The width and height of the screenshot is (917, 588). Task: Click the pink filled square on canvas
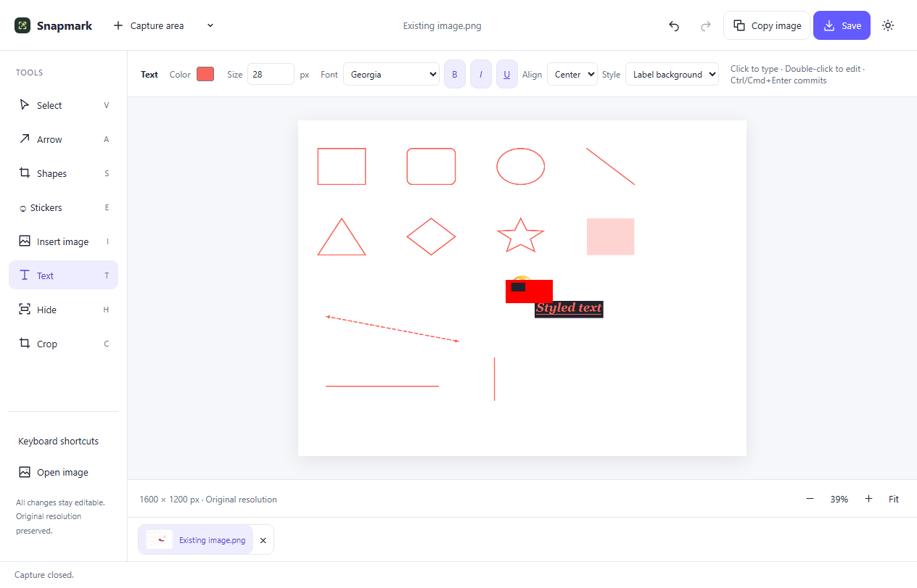[x=610, y=236]
